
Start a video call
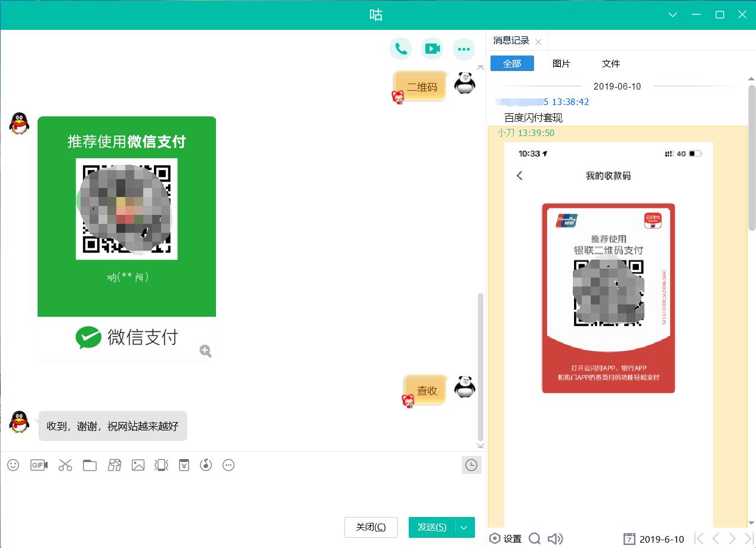[x=432, y=49]
